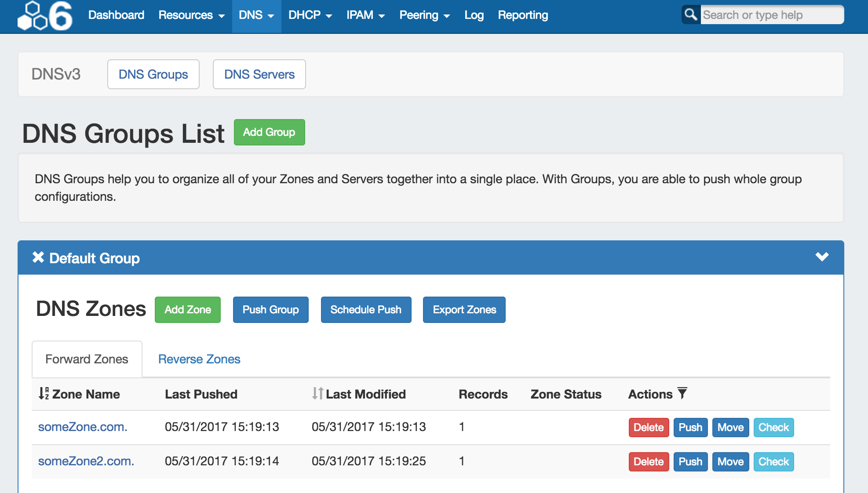Switch to the Reverse Zones tab

tap(199, 359)
